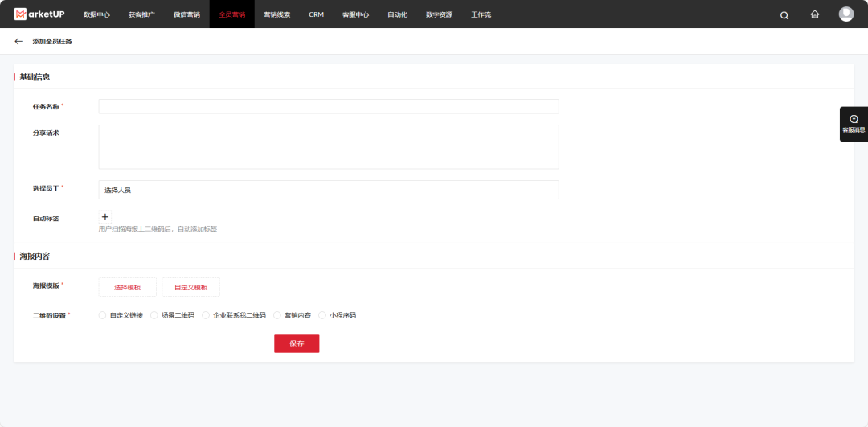868x427 pixels.
Task: Go to home via house icon
Action: click(x=815, y=15)
